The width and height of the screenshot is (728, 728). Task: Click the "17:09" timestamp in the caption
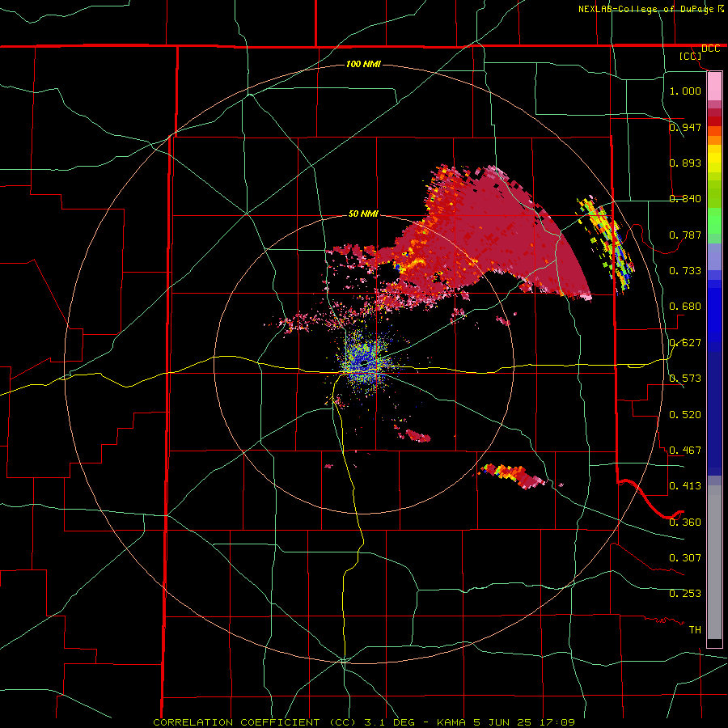[x=557, y=722]
